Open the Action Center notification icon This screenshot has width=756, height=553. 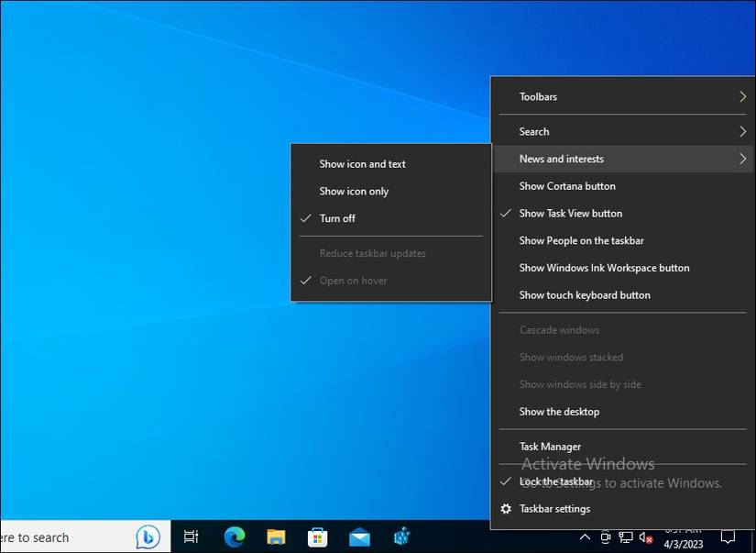pos(728,536)
